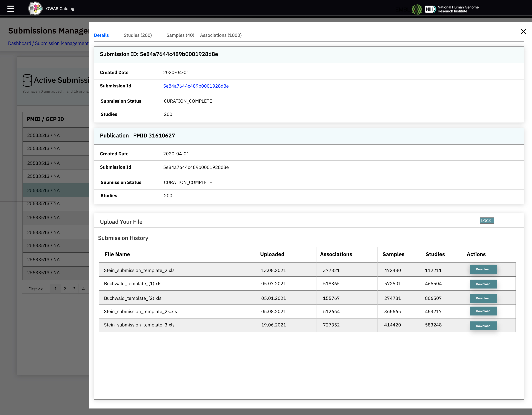Viewport: 532px width, 415px height.
Task: Click upload date 19.06.2021
Action: [x=273, y=325]
